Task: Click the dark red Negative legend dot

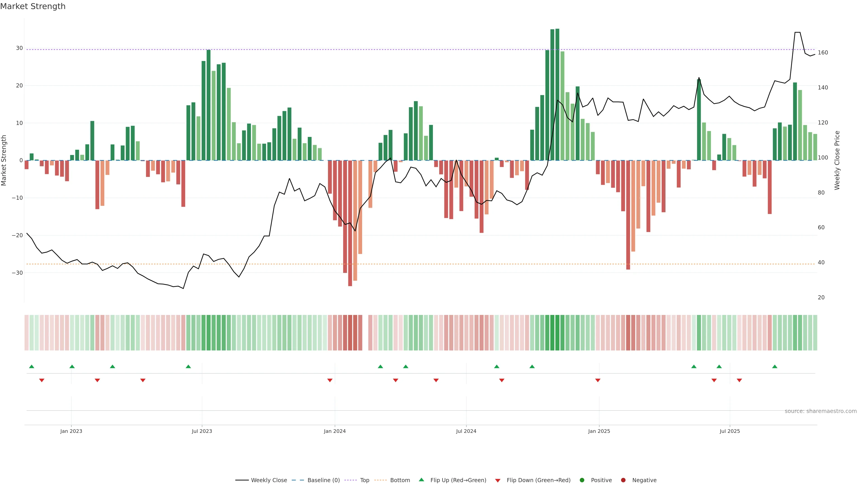Action: [x=623, y=480]
